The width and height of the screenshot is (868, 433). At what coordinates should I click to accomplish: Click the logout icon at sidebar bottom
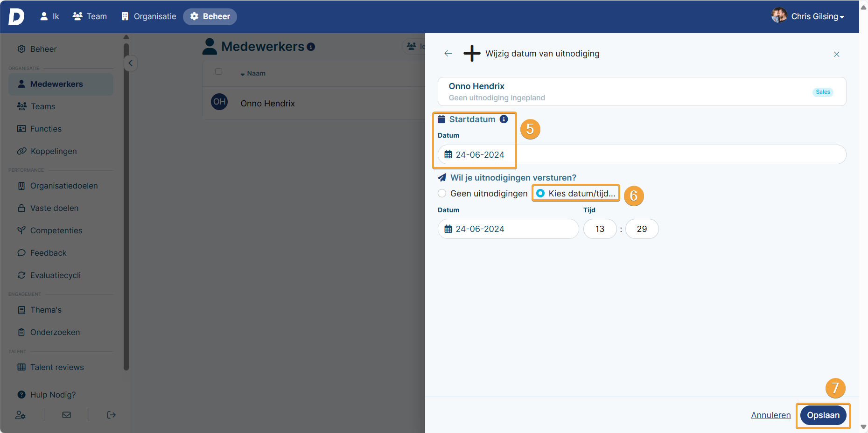[111, 415]
